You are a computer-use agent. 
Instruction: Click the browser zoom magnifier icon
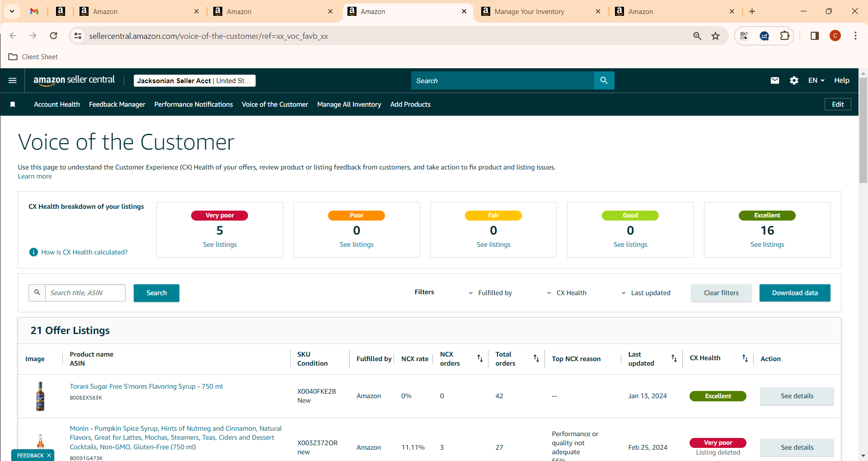click(697, 36)
